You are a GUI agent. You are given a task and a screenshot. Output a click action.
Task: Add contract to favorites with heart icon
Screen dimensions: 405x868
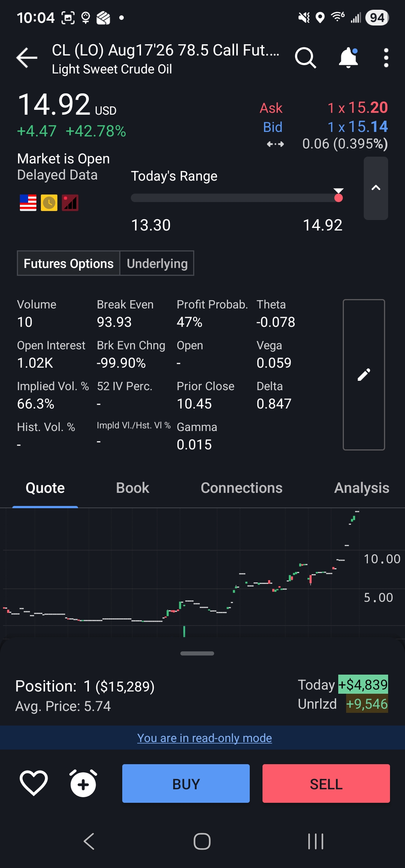pos(33,783)
